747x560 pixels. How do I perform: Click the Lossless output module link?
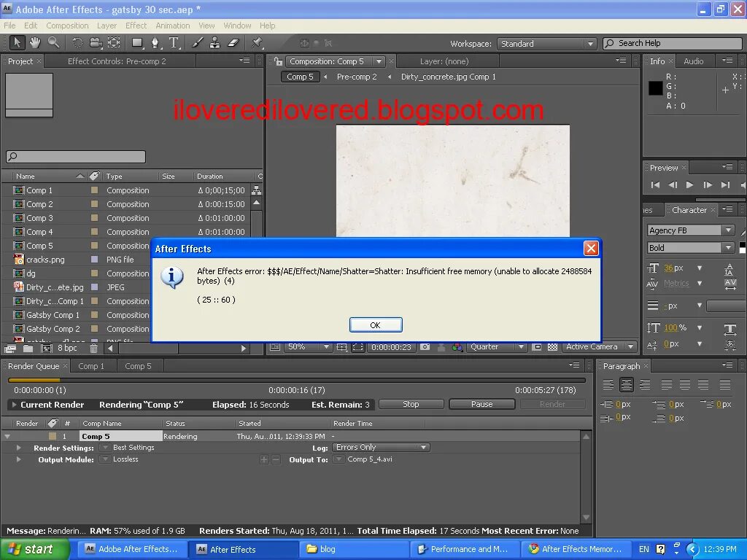click(125, 459)
